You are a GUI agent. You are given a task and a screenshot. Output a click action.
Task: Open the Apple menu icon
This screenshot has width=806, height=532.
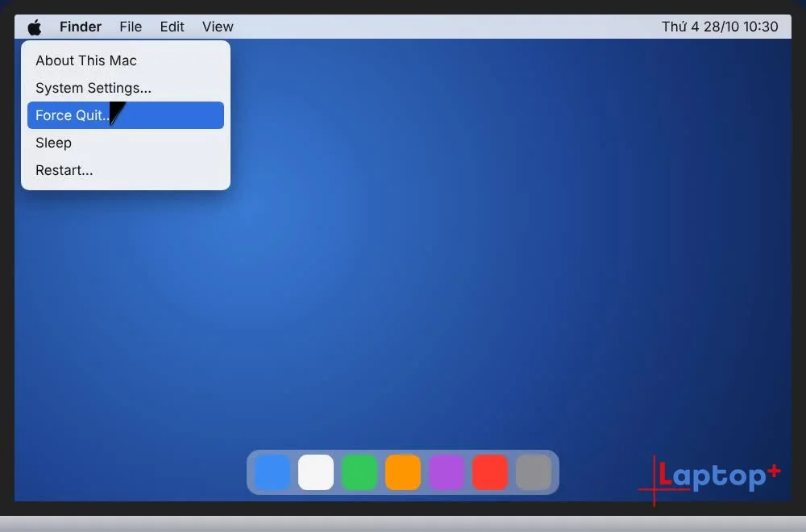pyautogui.click(x=35, y=27)
